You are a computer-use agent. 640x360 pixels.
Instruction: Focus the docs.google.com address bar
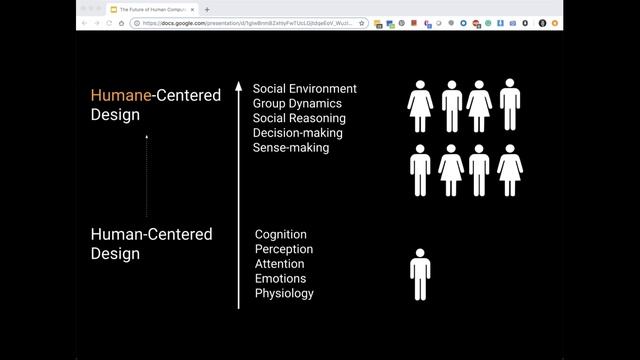click(249, 23)
